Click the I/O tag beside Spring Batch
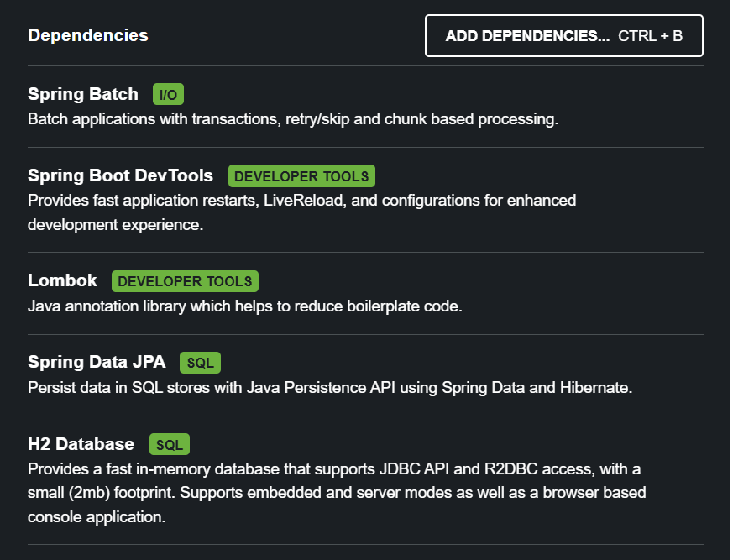The height and width of the screenshot is (560, 733). point(169,95)
